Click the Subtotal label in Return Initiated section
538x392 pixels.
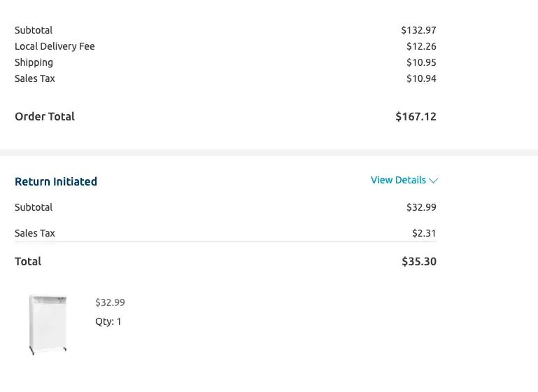[34, 207]
